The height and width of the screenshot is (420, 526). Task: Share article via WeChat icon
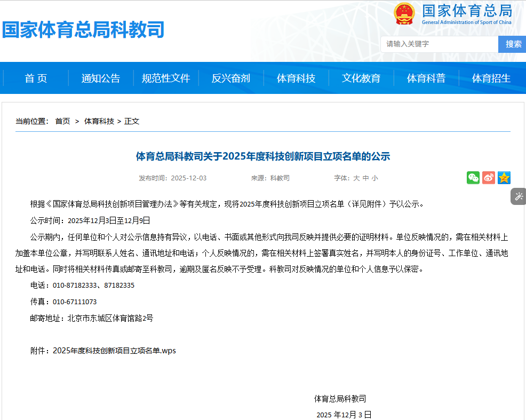[473, 178]
